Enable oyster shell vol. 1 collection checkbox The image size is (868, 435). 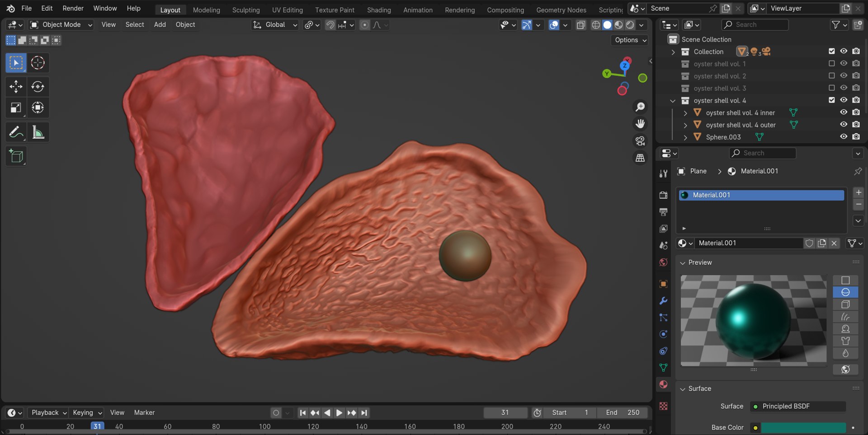pyautogui.click(x=831, y=64)
